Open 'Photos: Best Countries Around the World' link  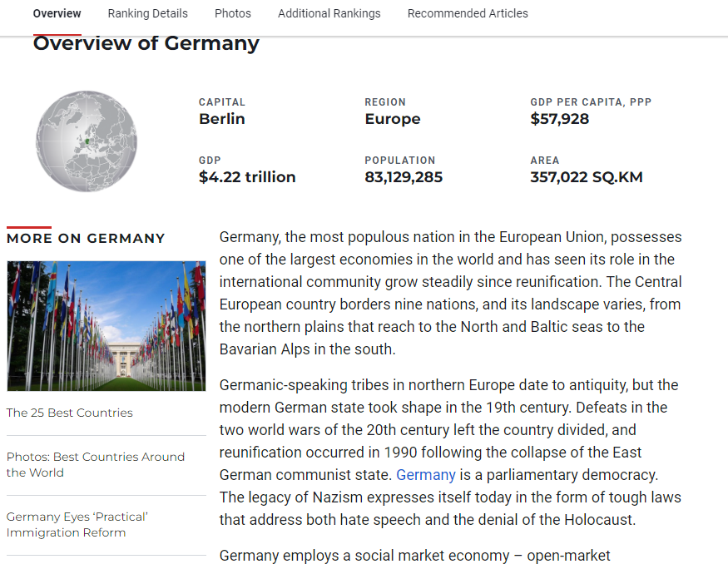(95, 464)
